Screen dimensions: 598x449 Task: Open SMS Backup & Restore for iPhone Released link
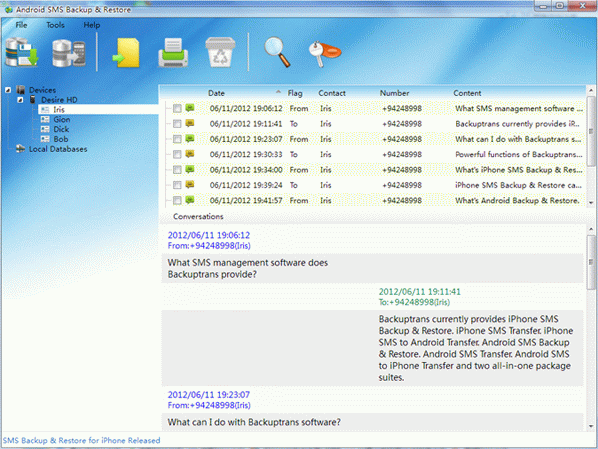(82, 440)
